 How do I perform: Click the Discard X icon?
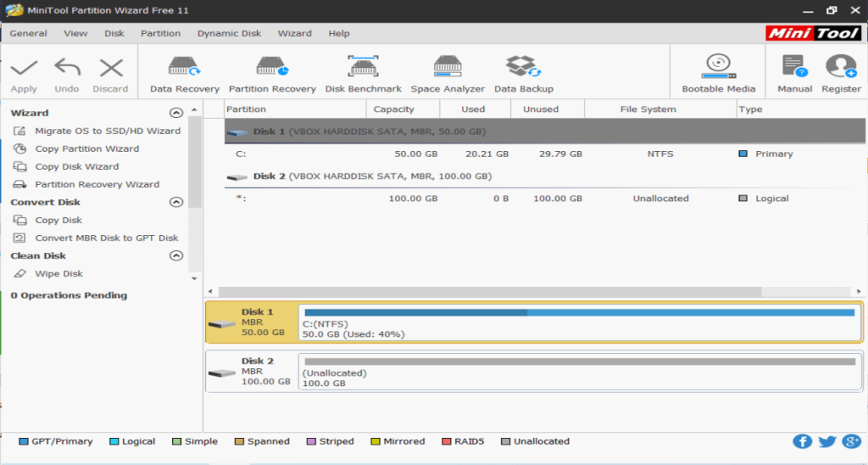(x=111, y=68)
